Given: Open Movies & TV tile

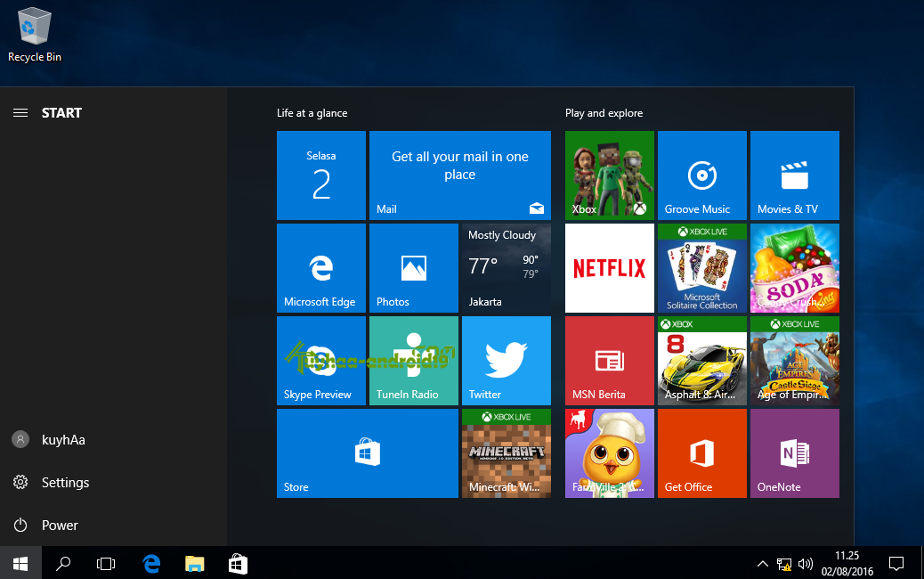Looking at the screenshot, I should tap(794, 175).
